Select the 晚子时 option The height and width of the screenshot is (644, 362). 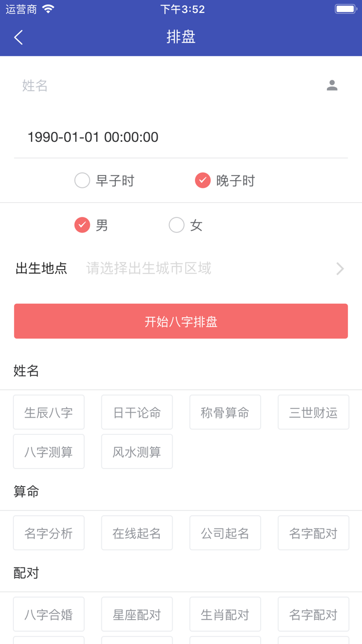203,181
